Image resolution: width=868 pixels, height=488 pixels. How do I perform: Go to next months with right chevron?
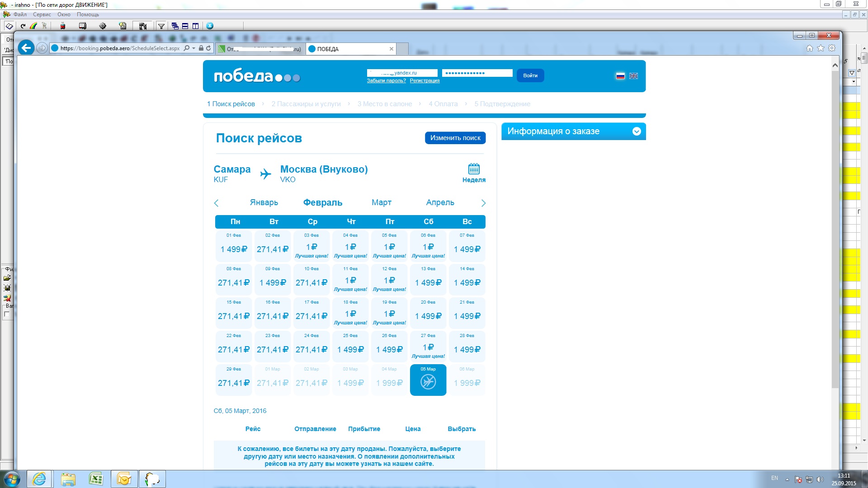(483, 203)
